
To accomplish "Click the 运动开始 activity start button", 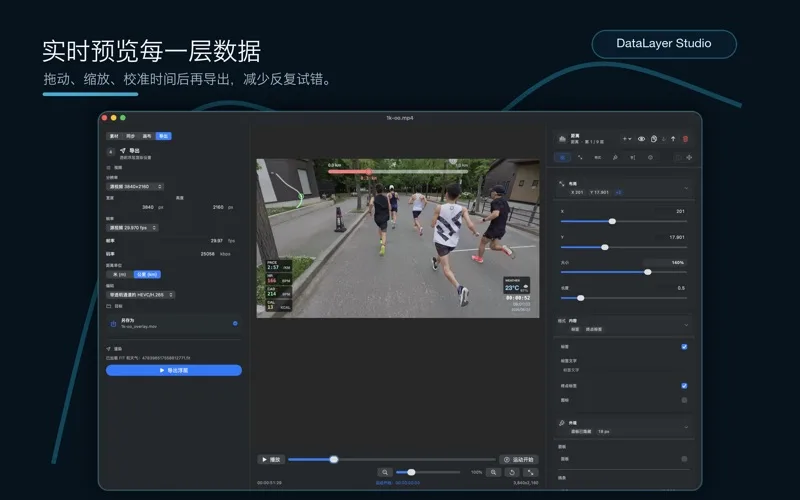I will tap(519, 460).
